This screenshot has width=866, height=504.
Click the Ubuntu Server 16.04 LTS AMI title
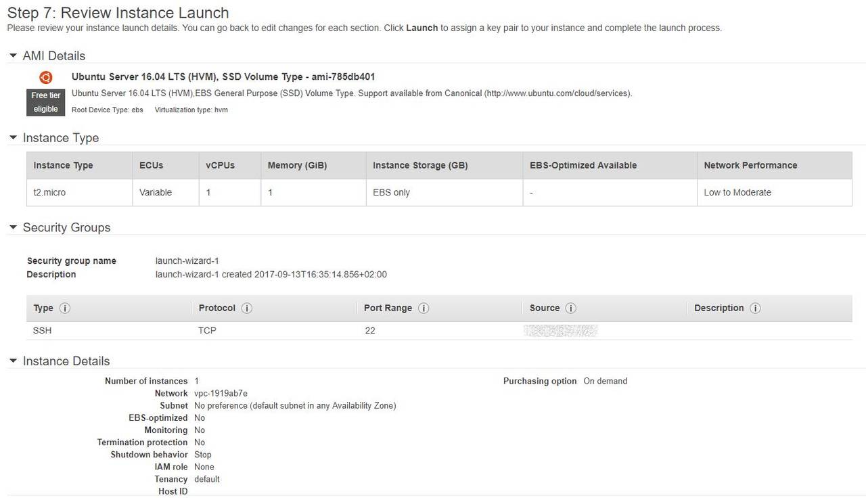[223, 77]
